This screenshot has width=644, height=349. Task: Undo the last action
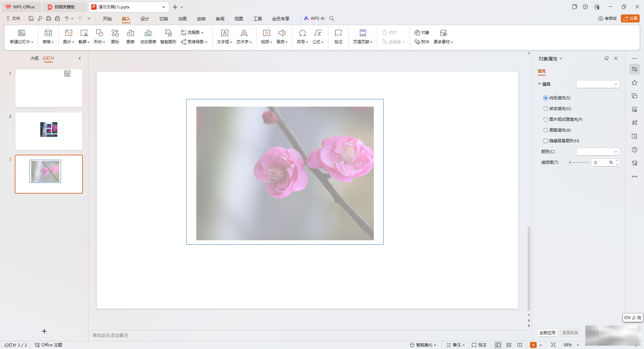point(67,18)
